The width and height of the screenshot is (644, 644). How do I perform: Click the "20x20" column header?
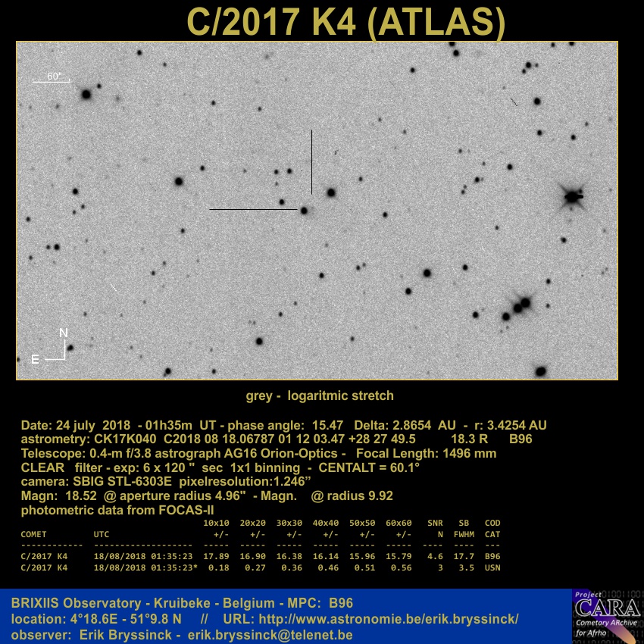click(252, 524)
